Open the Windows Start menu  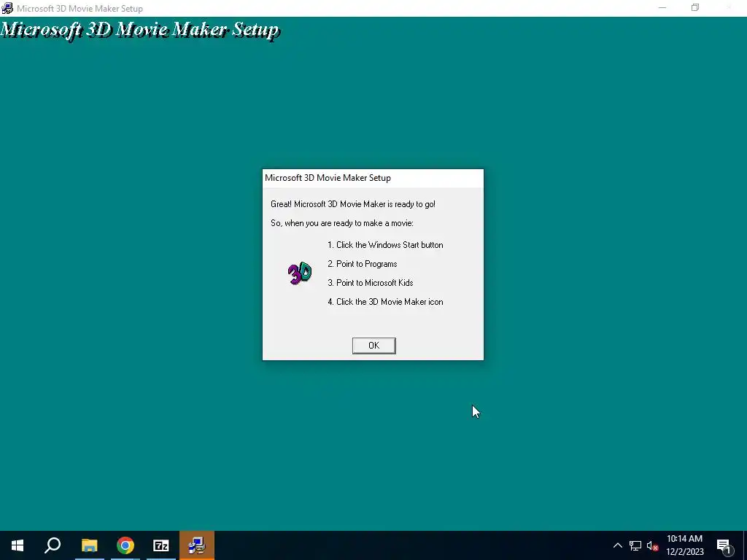pos(18,545)
